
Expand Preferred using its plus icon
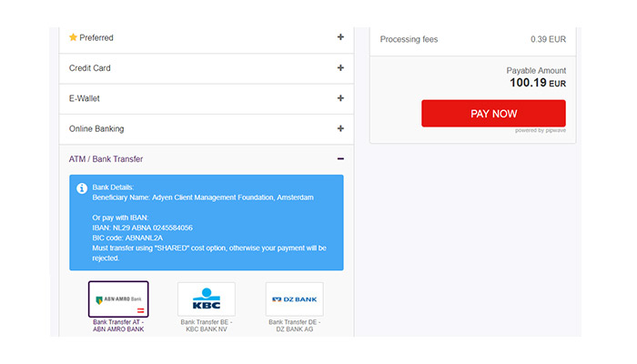pos(340,37)
